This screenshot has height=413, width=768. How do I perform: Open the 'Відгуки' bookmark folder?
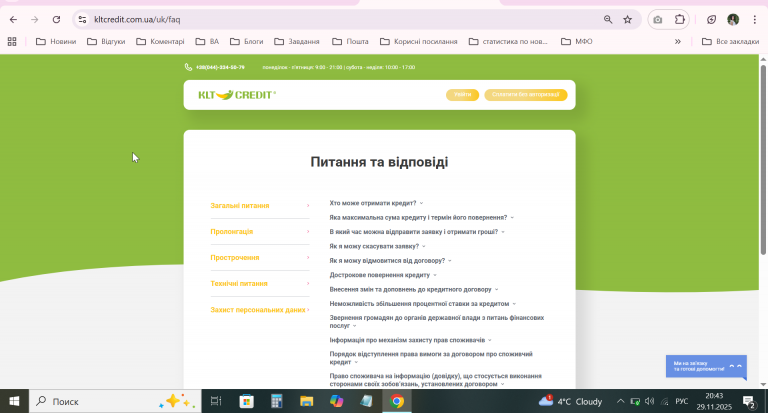pos(106,42)
